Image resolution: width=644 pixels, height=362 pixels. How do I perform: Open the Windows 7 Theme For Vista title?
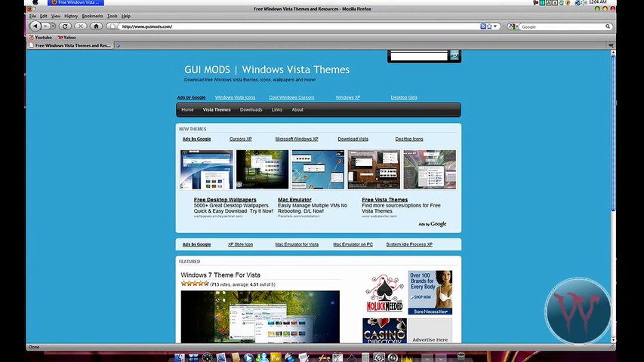[x=220, y=275]
